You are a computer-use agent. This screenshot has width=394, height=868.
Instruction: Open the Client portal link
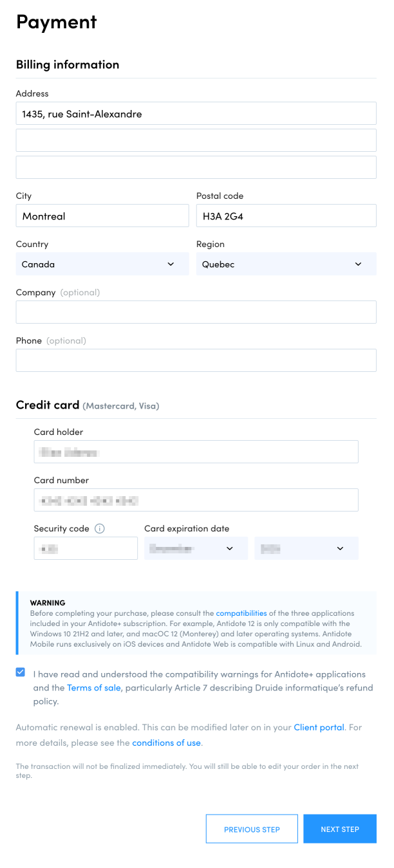click(x=319, y=727)
